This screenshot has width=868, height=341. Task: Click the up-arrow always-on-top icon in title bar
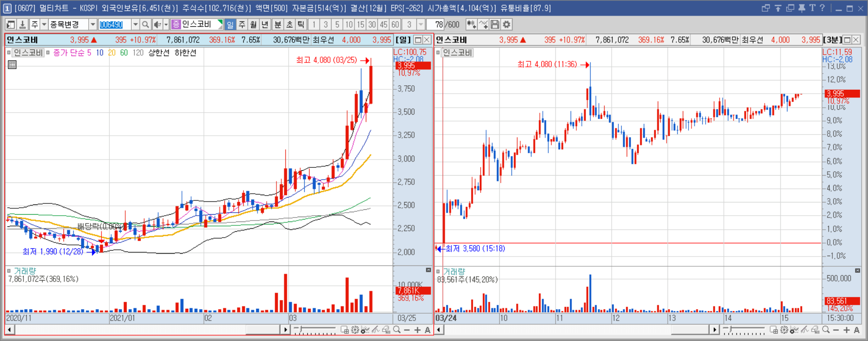pyautogui.click(x=778, y=8)
